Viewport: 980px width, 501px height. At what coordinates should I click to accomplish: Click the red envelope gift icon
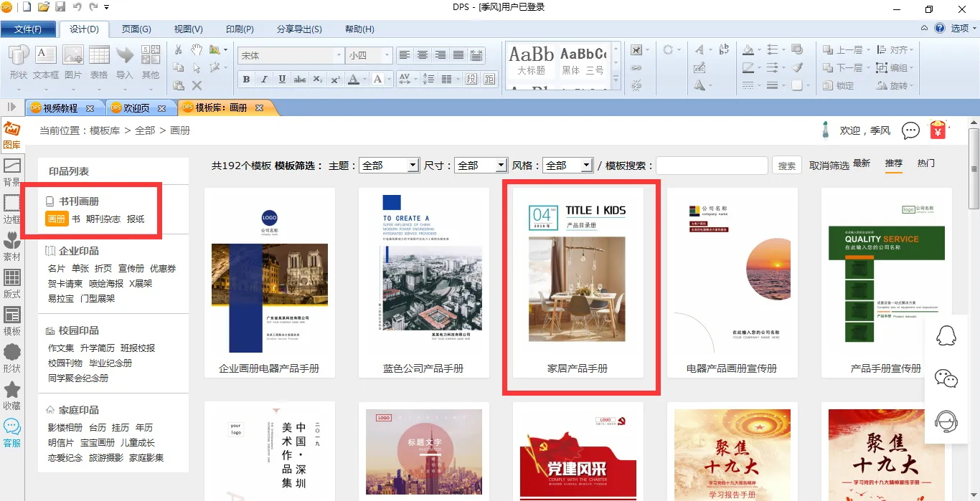pos(938,130)
